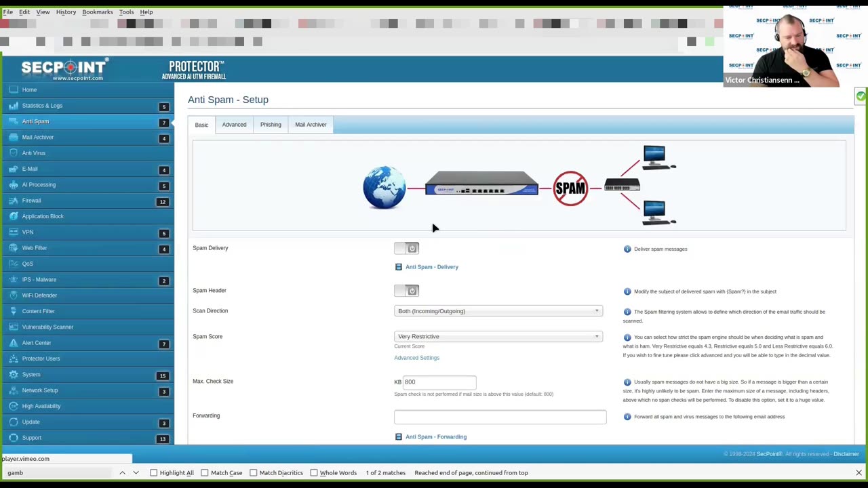Screen dimensions: 868x488
Task: Switch to the Mail Archiver tab
Action: coord(311,125)
